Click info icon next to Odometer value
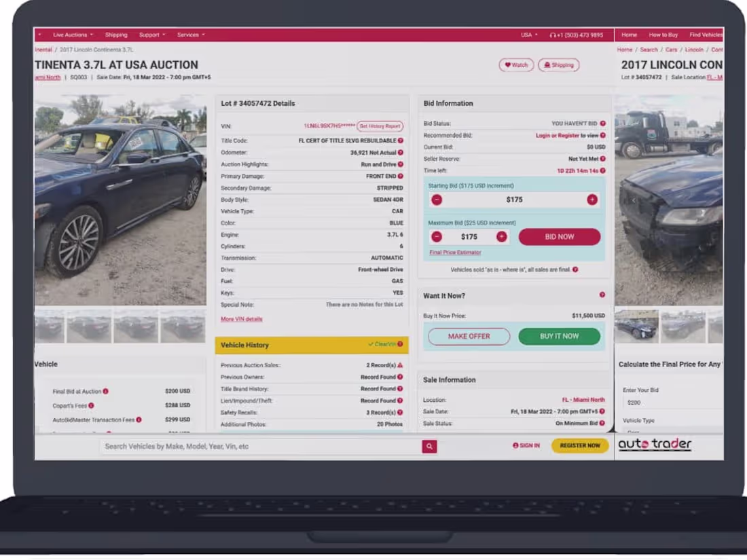Screen dimensions: 747x560 tap(401, 152)
